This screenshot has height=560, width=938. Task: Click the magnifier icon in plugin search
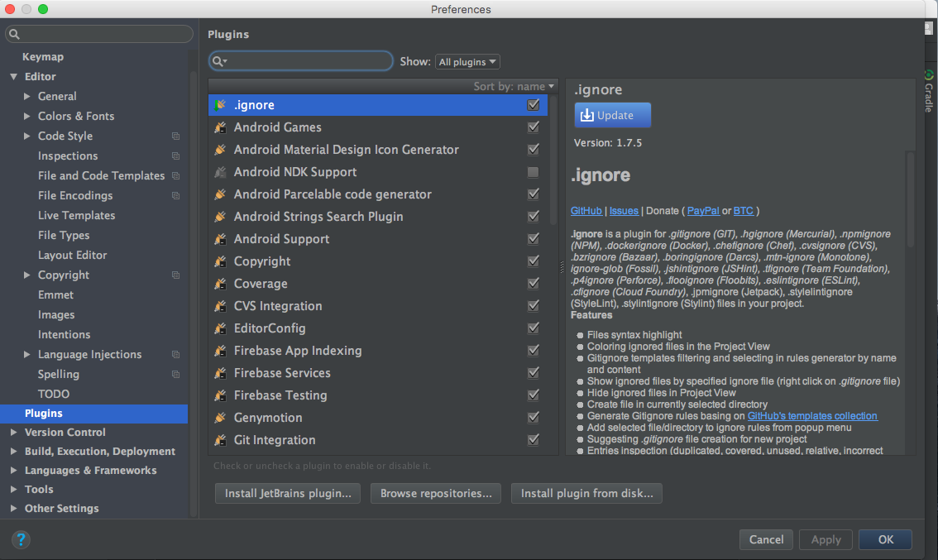pyautogui.click(x=219, y=61)
